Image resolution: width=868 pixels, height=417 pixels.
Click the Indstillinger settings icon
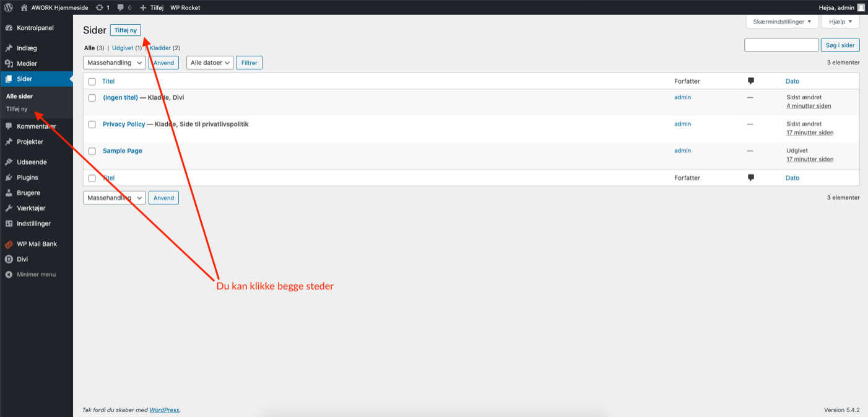(9, 224)
